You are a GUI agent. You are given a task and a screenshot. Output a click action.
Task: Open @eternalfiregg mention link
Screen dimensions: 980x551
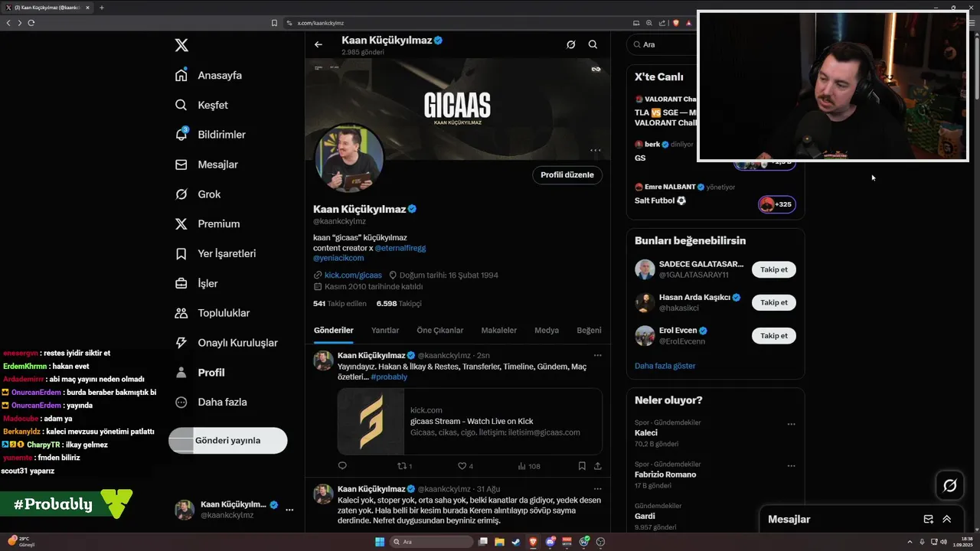400,248
